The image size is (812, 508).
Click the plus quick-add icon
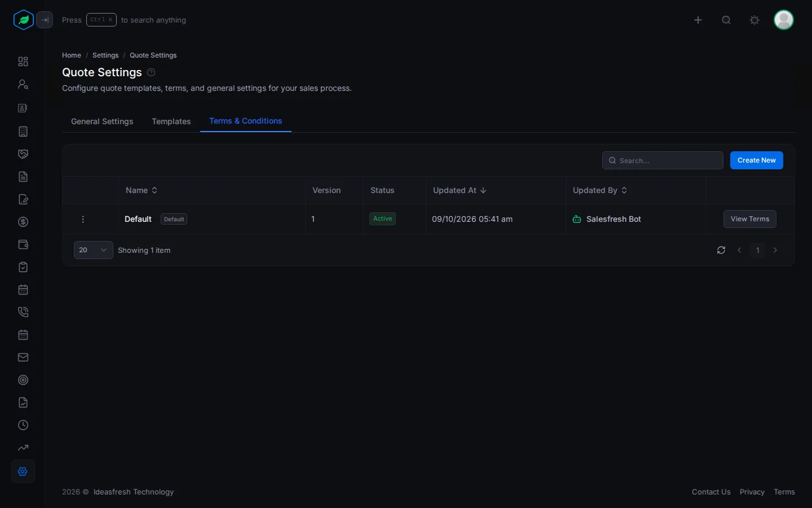coord(698,20)
